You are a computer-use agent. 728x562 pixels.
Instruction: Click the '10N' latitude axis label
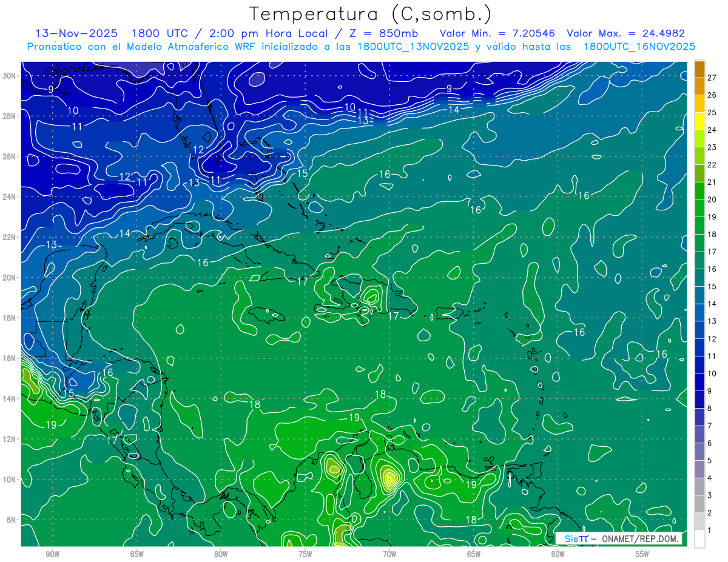tap(10, 480)
